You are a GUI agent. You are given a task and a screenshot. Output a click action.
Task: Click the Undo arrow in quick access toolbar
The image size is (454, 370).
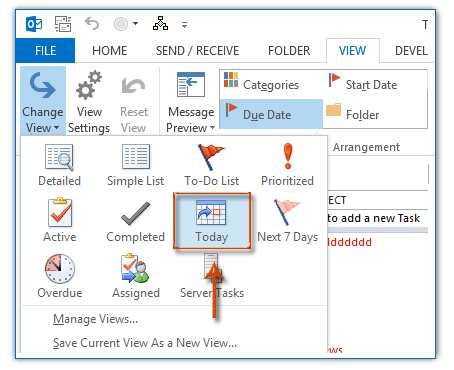click(x=92, y=24)
